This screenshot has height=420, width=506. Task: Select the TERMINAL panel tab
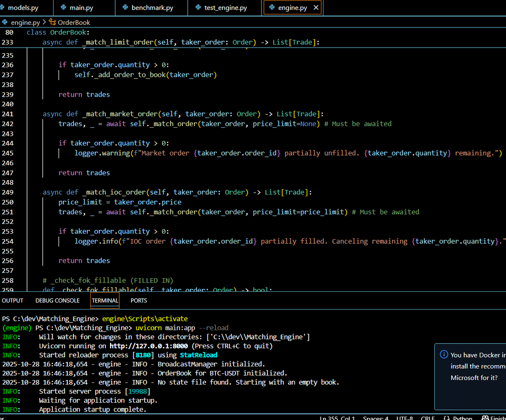(105, 301)
